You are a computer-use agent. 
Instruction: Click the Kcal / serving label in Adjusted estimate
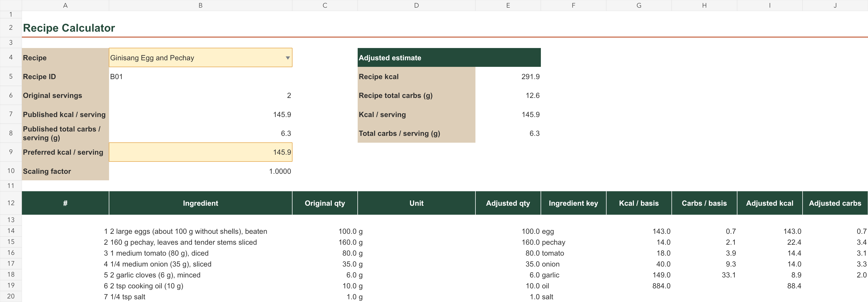382,115
